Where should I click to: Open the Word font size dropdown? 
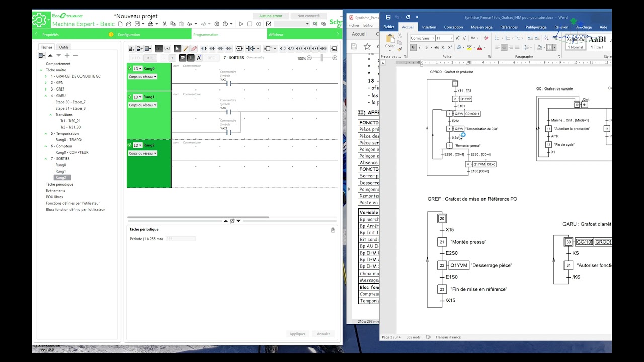click(x=452, y=38)
